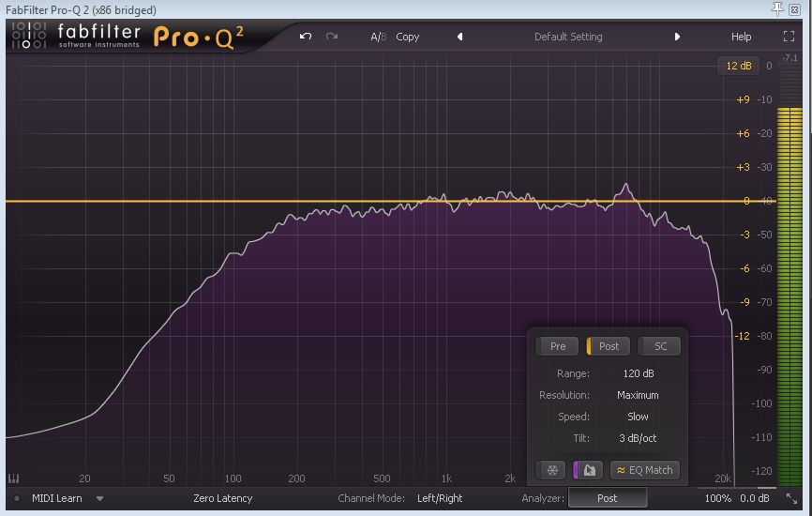Change analyzer Range 120 dB value
The image size is (812, 516).
(x=638, y=373)
